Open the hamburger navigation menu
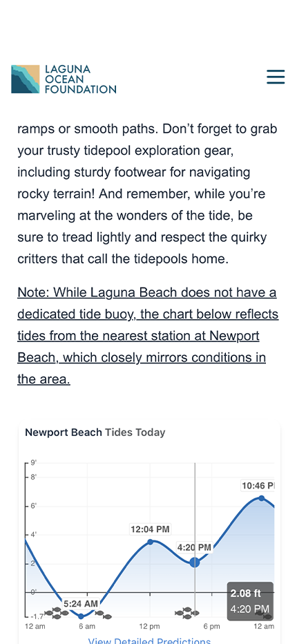The image size is (297, 644). click(276, 77)
